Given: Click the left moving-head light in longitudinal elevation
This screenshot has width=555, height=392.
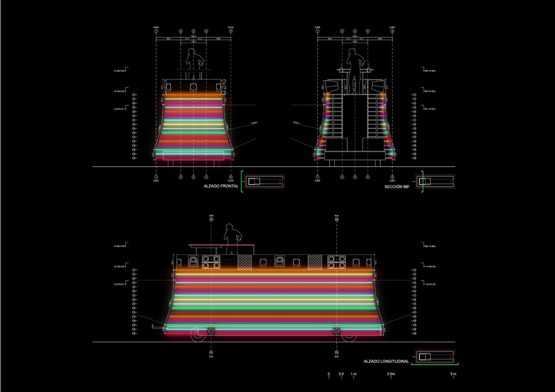Looking at the screenshot, I should click(194, 262).
